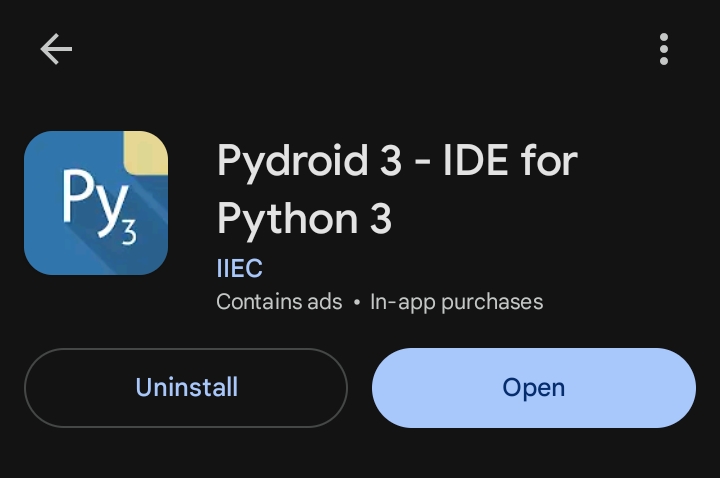Click the outlined Uninstall button

point(186,388)
